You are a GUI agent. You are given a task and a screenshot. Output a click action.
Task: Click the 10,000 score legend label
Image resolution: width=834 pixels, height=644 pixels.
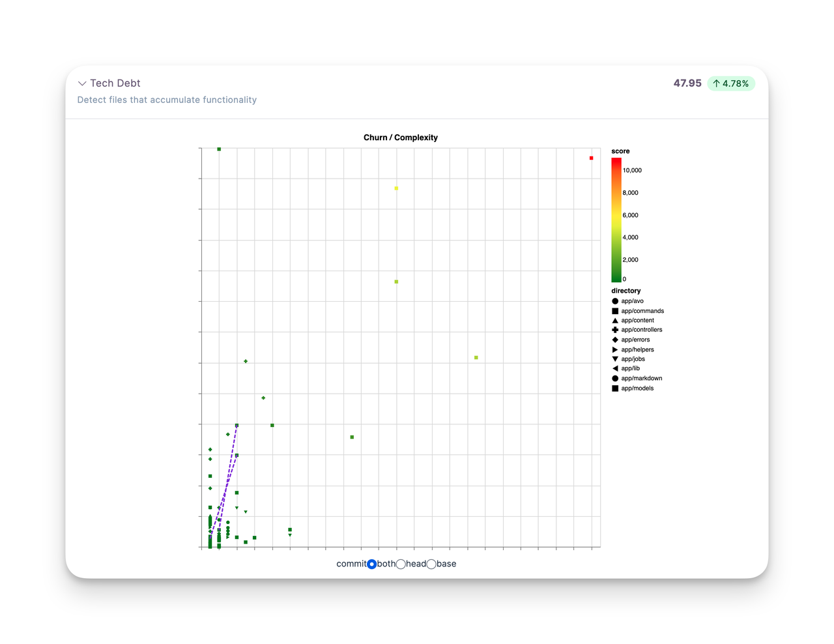pyautogui.click(x=632, y=170)
